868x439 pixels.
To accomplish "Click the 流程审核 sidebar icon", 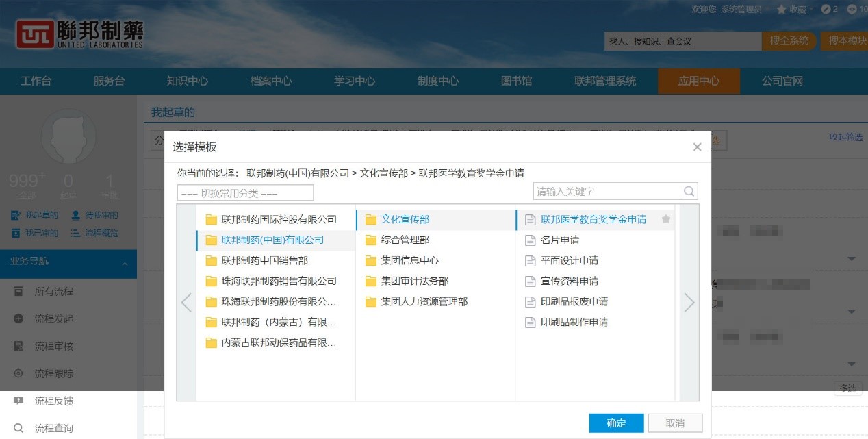I will pyautogui.click(x=18, y=347).
